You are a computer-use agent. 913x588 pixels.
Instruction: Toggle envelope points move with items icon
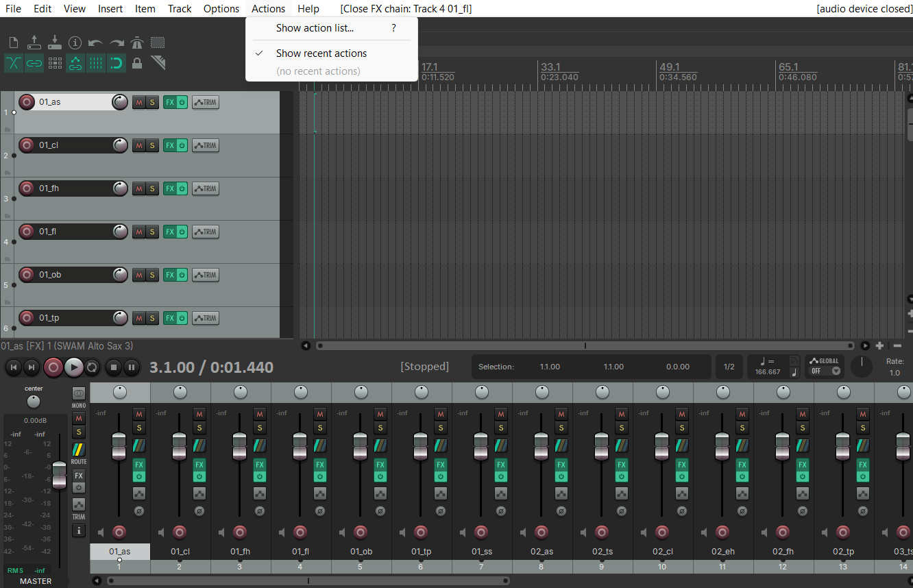point(75,63)
